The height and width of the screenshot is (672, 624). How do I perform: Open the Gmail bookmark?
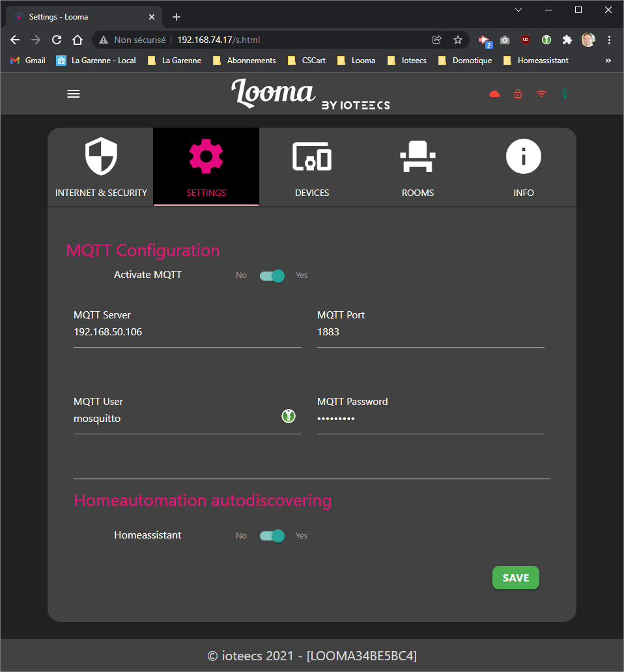(28, 61)
